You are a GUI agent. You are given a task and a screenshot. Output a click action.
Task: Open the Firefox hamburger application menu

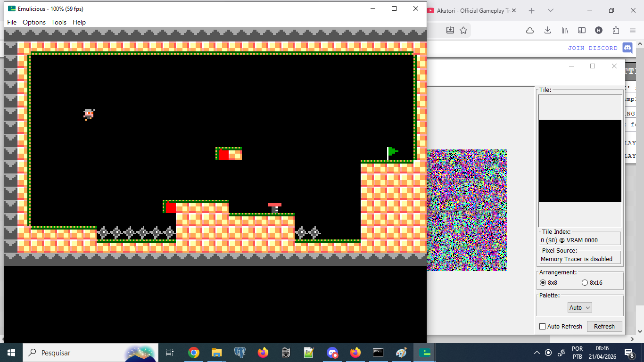(633, 30)
